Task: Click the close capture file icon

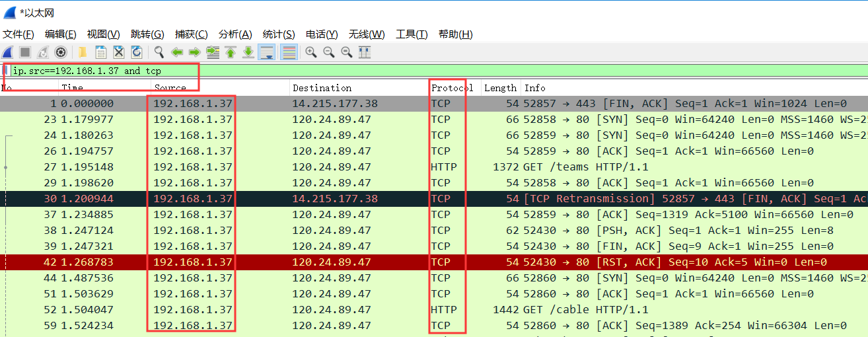Action: pos(119,52)
